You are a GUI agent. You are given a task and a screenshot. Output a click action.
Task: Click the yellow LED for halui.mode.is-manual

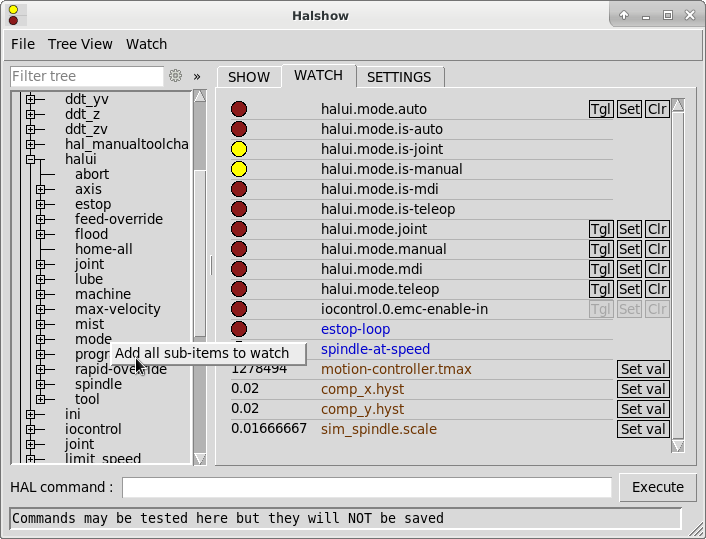click(239, 169)
